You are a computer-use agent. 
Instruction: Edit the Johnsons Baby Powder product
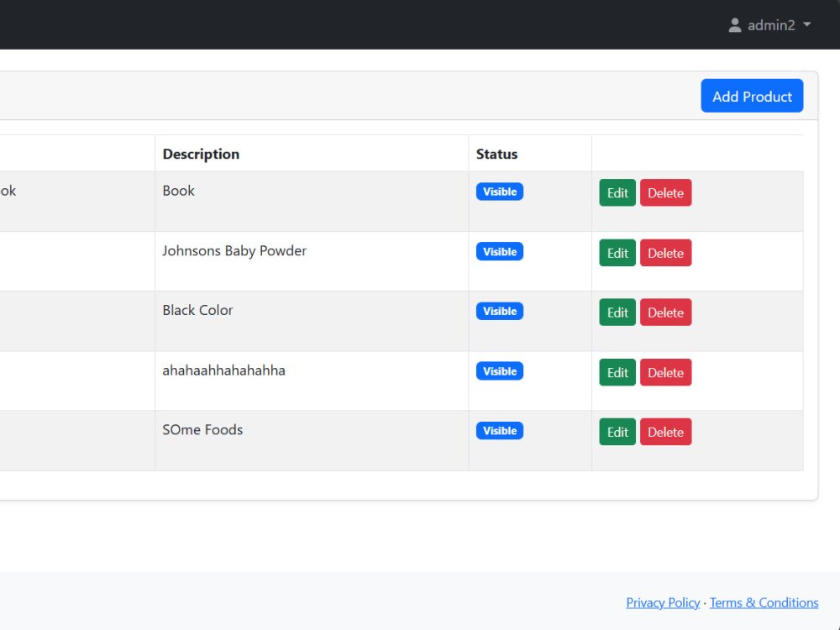[x=617, y=253]
